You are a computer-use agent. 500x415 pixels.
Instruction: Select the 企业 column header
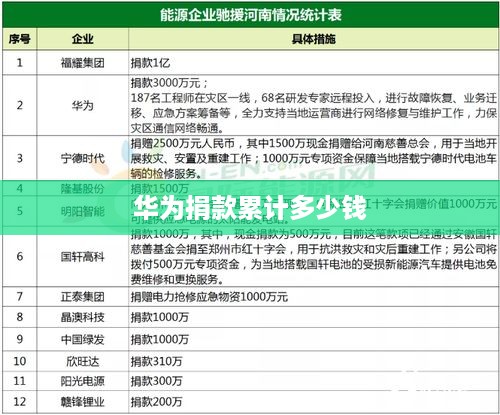point(82,39)
